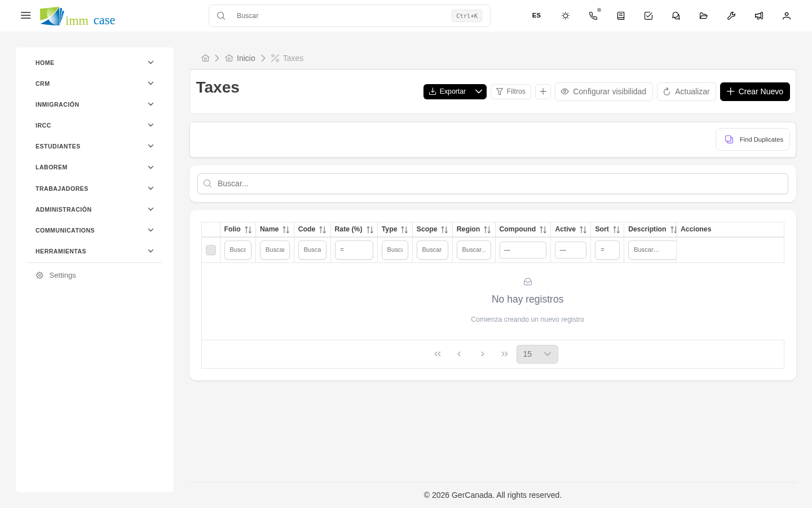Click the home icon in breadcrumb

tap(205, 58)
